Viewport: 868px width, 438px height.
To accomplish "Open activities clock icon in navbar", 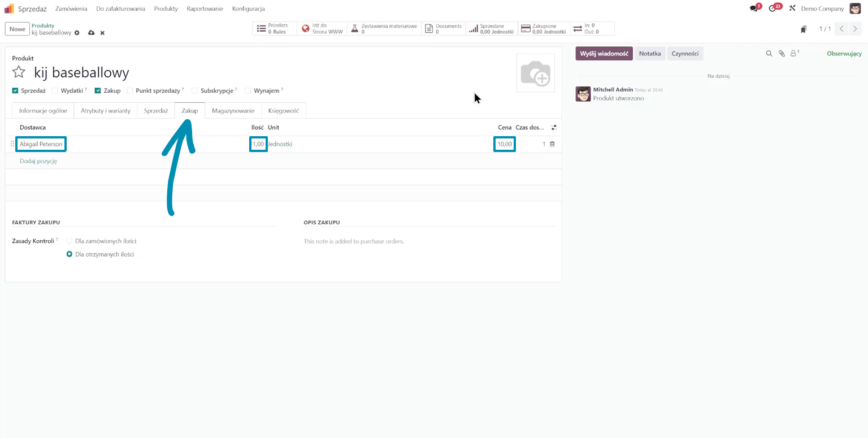I will click(x=772, y=8).
